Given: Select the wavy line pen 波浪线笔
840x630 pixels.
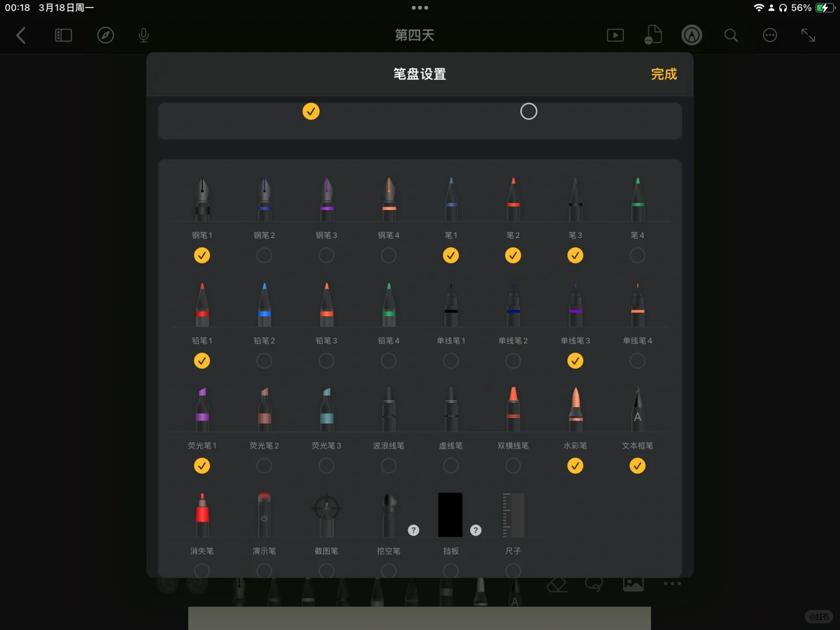Looking at the screenshot, I should (x=388, y=408).
